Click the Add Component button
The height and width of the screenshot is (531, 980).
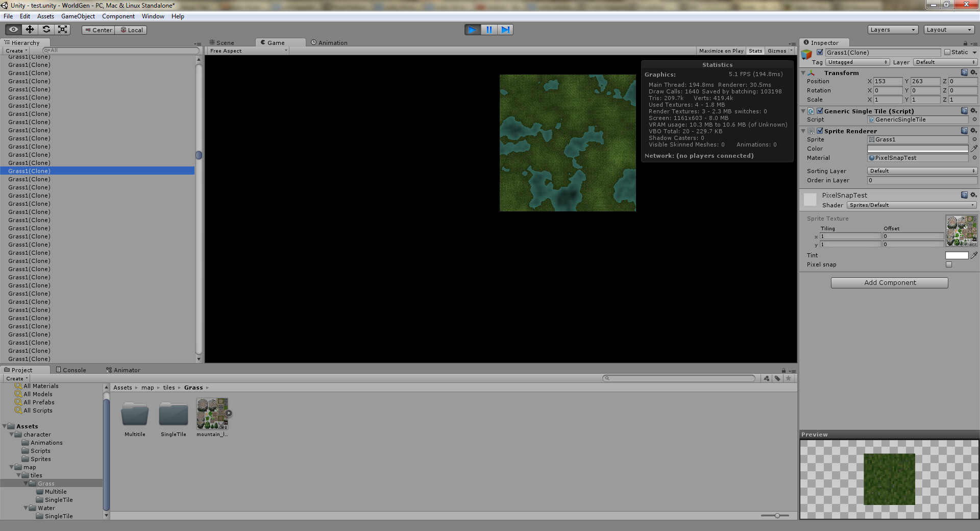point(889,282)
